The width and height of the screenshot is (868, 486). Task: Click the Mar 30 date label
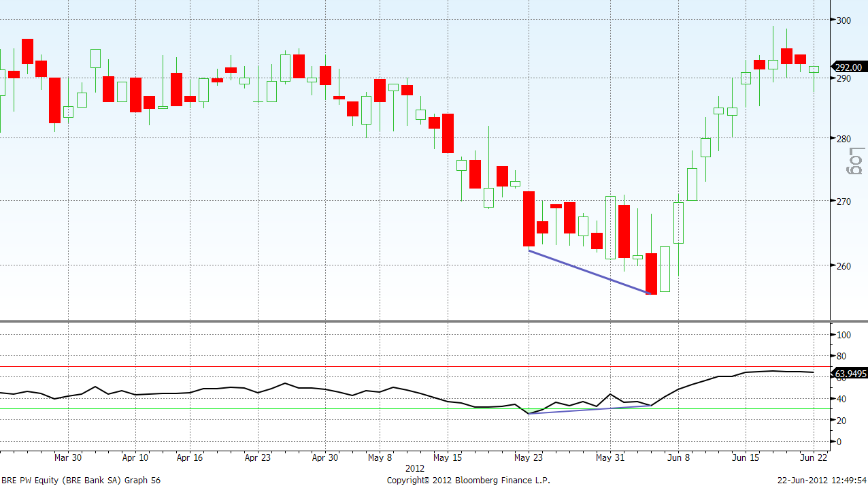[68, 457]
